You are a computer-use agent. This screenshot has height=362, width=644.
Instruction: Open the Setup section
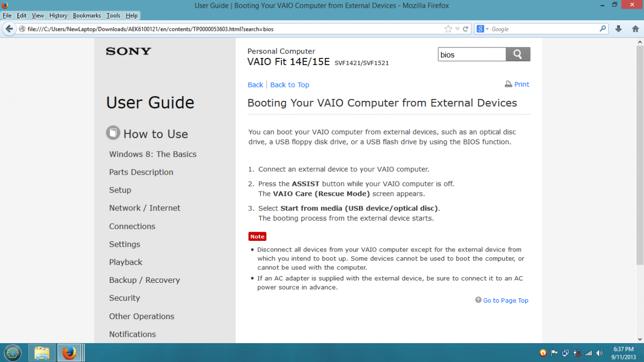(x=120, y=190)
